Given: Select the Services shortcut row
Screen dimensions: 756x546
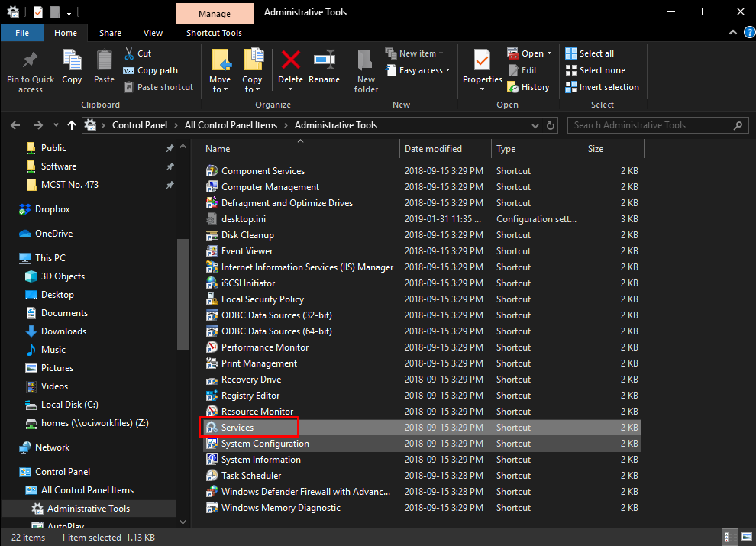Looking at the screenshot, I should tap(422, 428).
